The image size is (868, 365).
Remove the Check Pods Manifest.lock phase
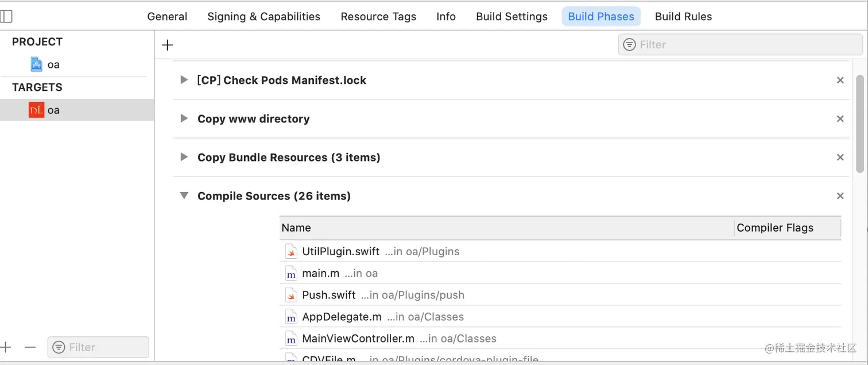coord(840,80)
